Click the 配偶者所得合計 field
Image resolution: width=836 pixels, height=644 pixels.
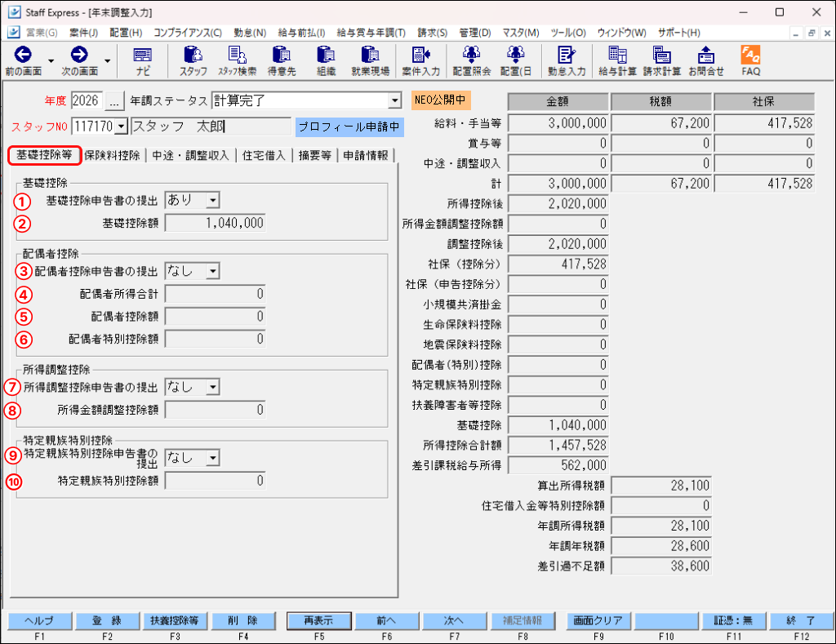(216, 294)
